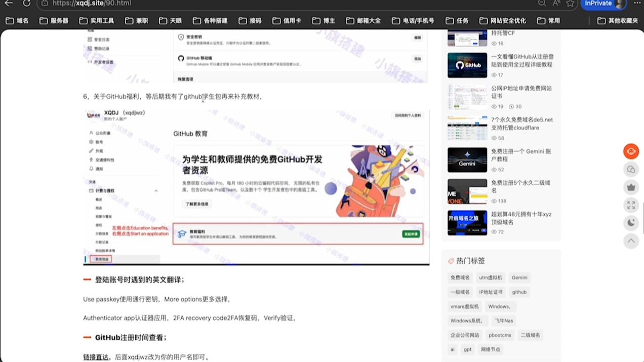
Task: Click zoom magnifier icon in address bar
Action: [x=542, y=4]
